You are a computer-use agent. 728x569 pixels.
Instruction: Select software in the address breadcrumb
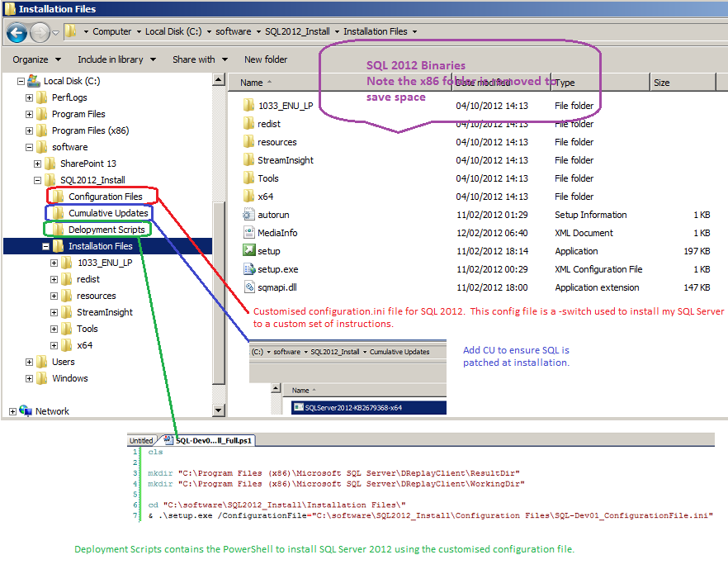(x=233, y=31)
